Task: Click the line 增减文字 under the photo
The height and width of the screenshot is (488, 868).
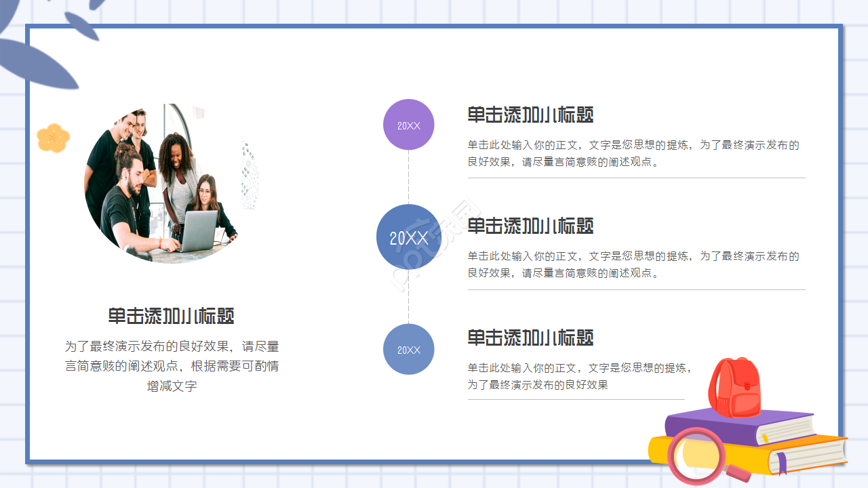Action: (172, 386)
